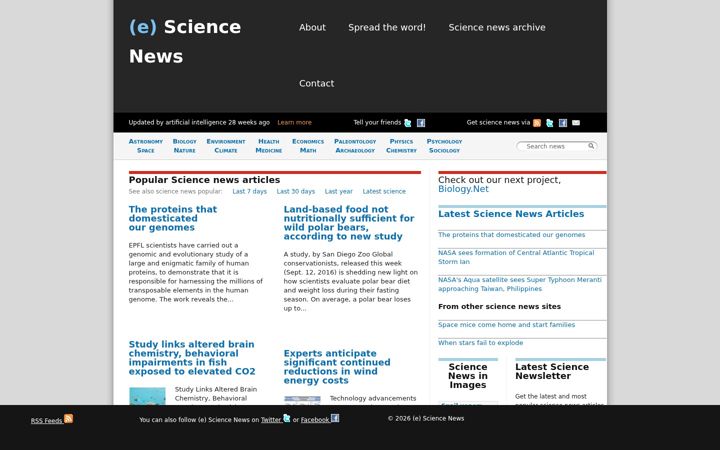Click email envelope icon in the top bar
The image size is (720, 450).
[x=576, y=123]
